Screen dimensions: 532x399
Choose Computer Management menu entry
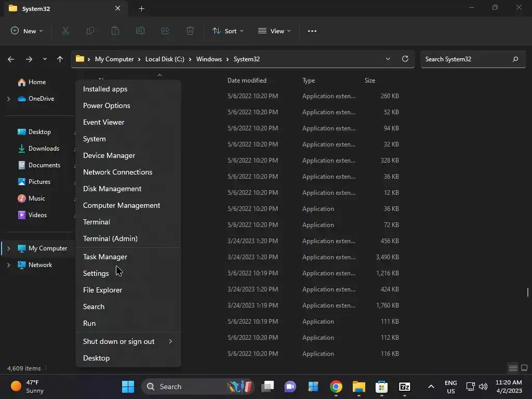(128, 205)
